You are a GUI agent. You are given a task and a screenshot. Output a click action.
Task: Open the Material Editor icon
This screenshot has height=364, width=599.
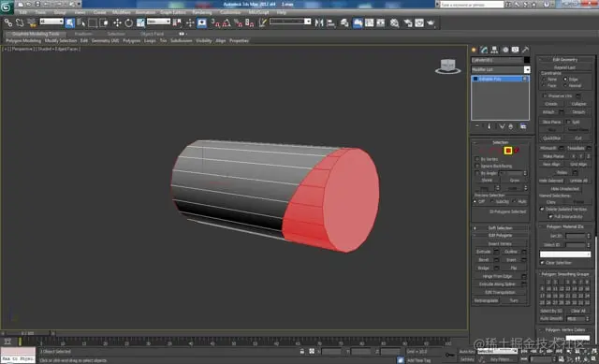click(x=395, y=22)
